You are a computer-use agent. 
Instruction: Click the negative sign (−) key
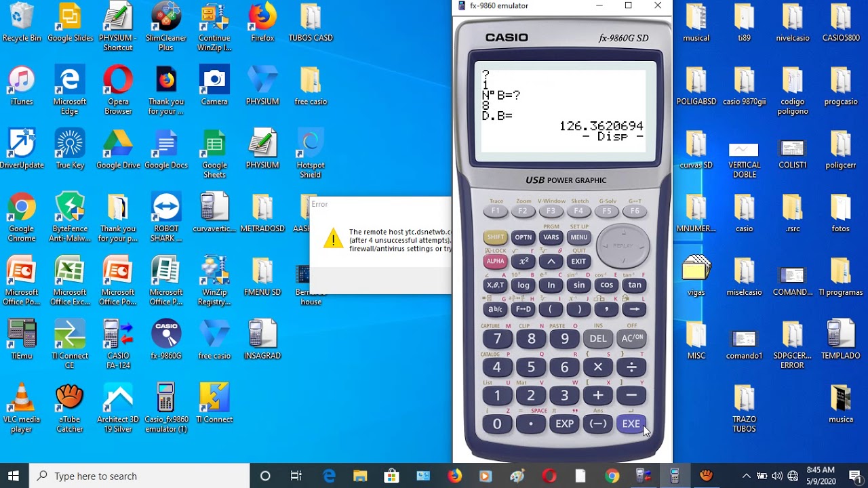click(x=598, y=424)
